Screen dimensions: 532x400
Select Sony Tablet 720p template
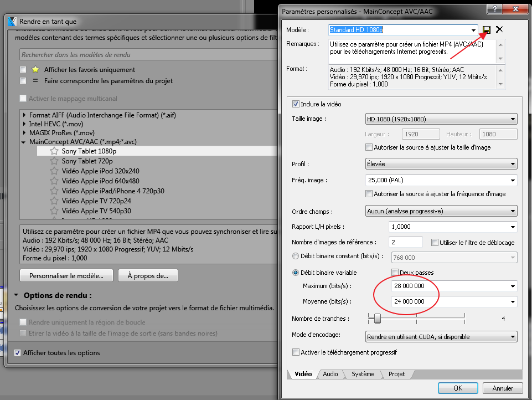point(87,161)
